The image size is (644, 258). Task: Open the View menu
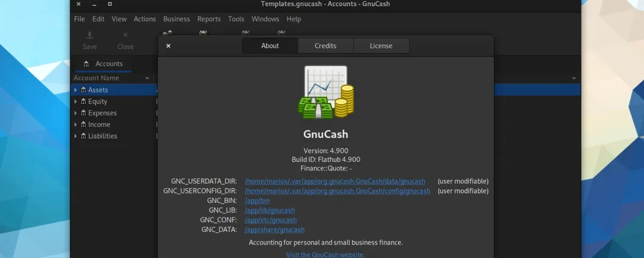(x=119, y=19)
